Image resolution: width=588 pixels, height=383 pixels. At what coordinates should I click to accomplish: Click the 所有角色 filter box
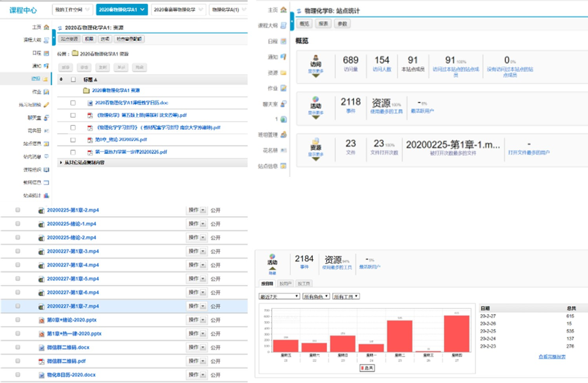click(x=316, y=297)
